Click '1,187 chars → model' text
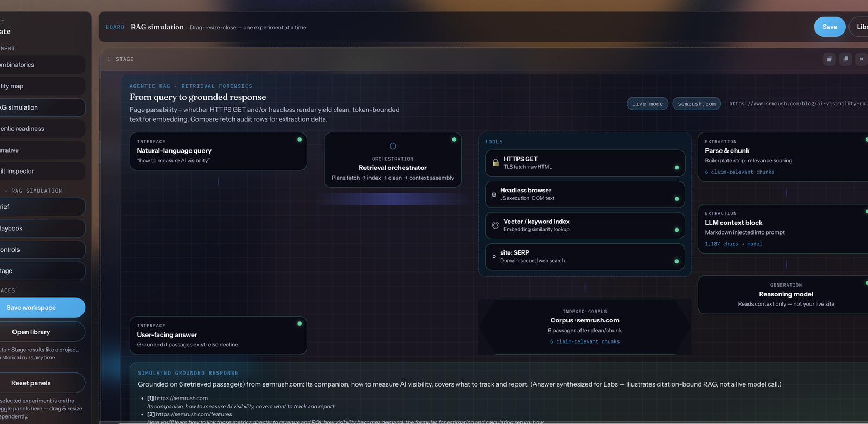868x424 pixels. [x=733, y=244]
